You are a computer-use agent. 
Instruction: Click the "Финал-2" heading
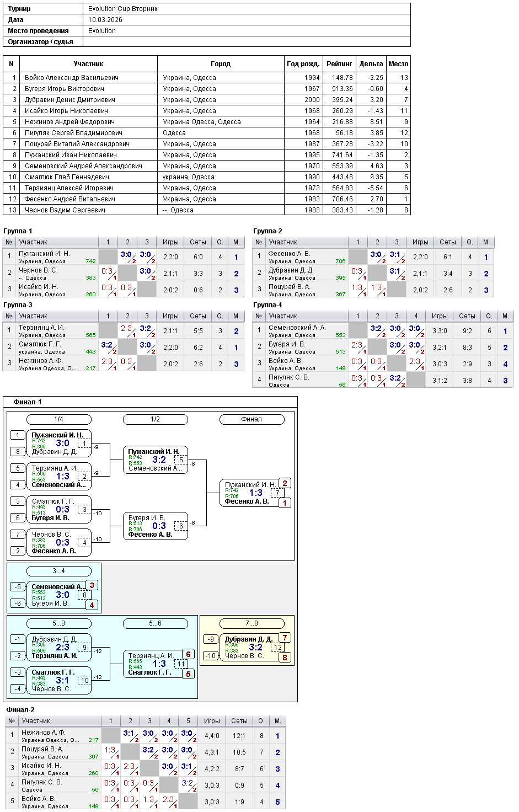pos(20,710)
